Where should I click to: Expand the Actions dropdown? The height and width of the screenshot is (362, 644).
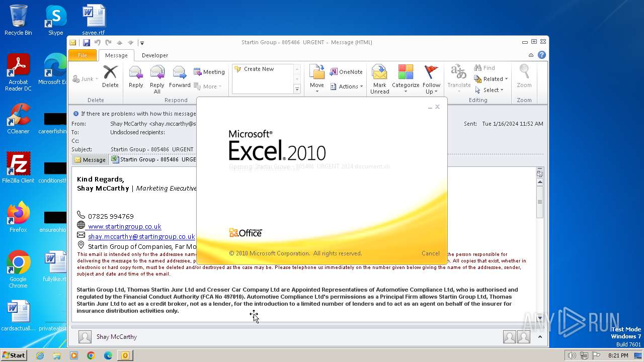pos(347,86)
